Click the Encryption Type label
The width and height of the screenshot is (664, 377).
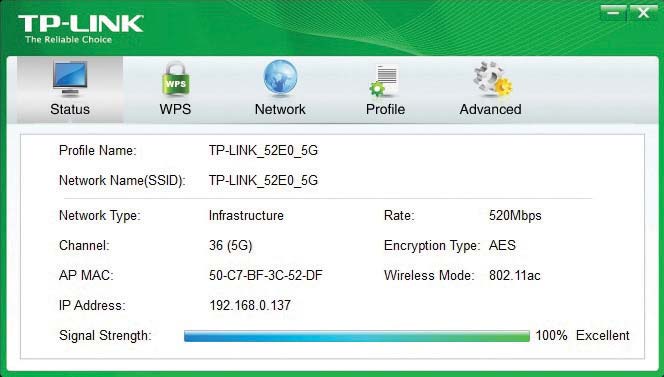pyautogui.click(x=432, y=246)
